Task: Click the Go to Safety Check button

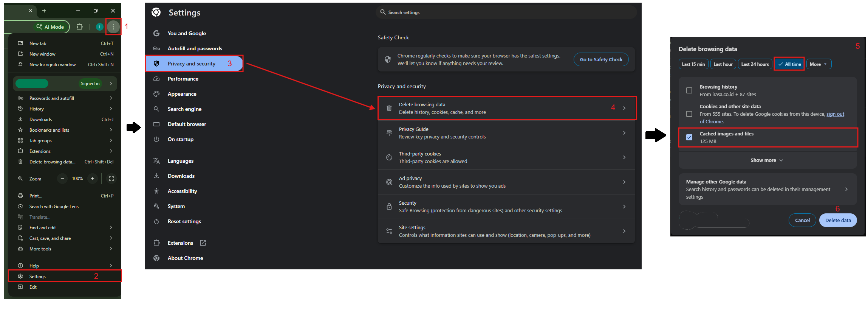Action: point(601,59)
